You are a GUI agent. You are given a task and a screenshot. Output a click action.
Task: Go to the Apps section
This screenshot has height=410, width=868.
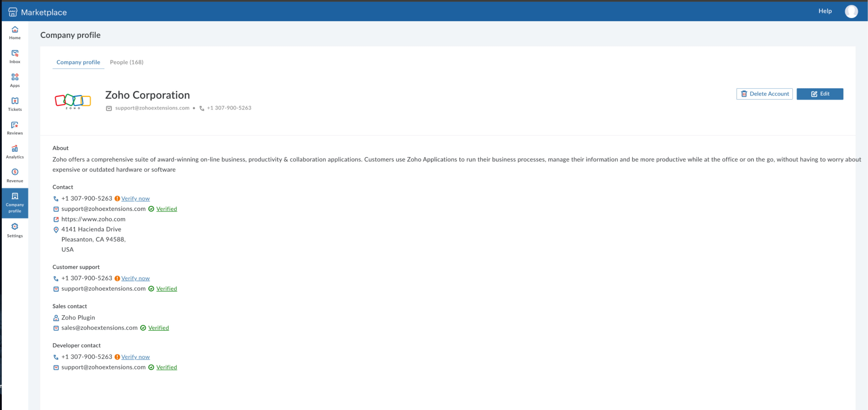(x=15, y=81)
